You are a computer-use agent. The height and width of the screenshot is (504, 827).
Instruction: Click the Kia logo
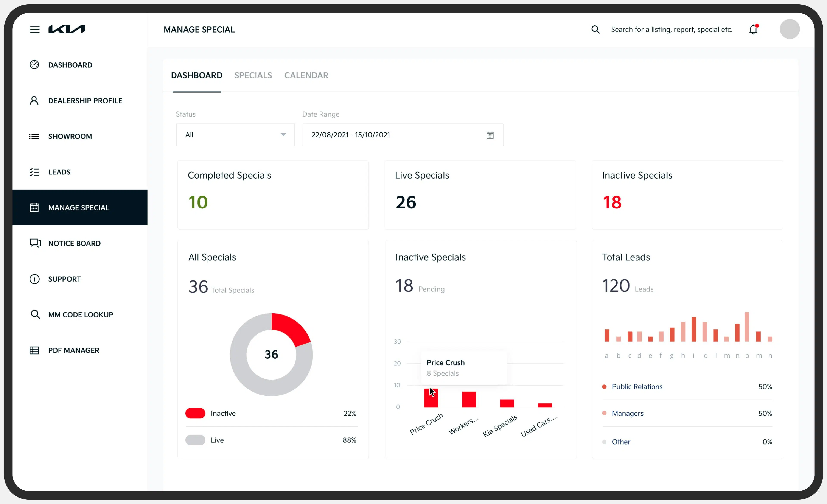pyautogui.click(x=67, y=29)
